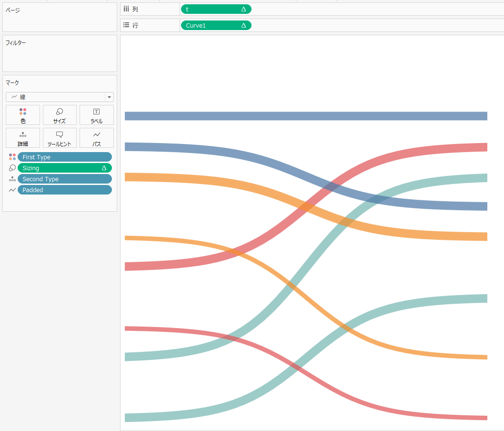Click the 列 columns shelf icon

click(x=126, y=9)
